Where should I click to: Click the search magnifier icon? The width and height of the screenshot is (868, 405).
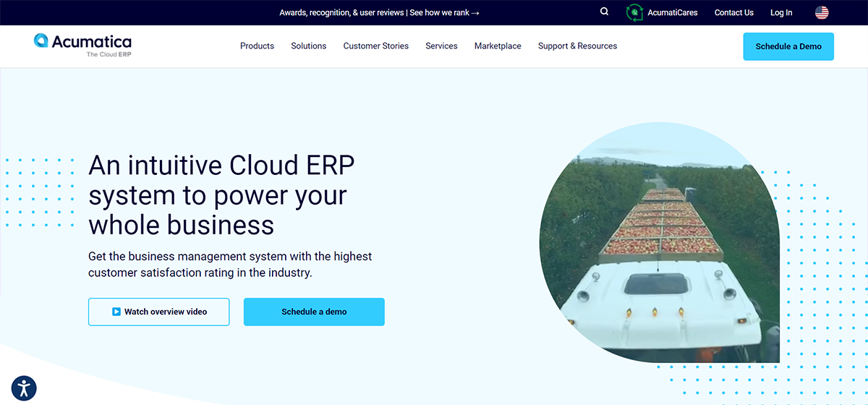(605, 12)
